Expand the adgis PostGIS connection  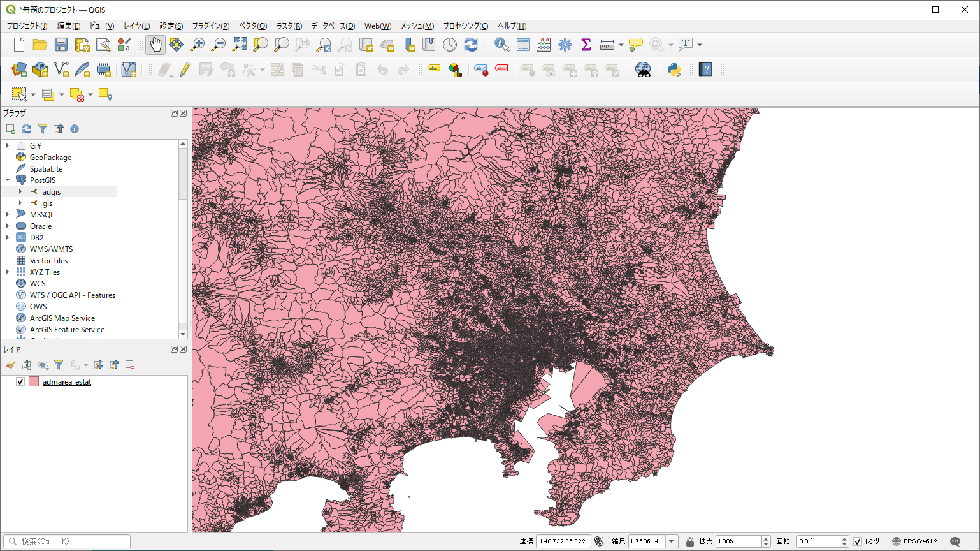click(20, 191)
